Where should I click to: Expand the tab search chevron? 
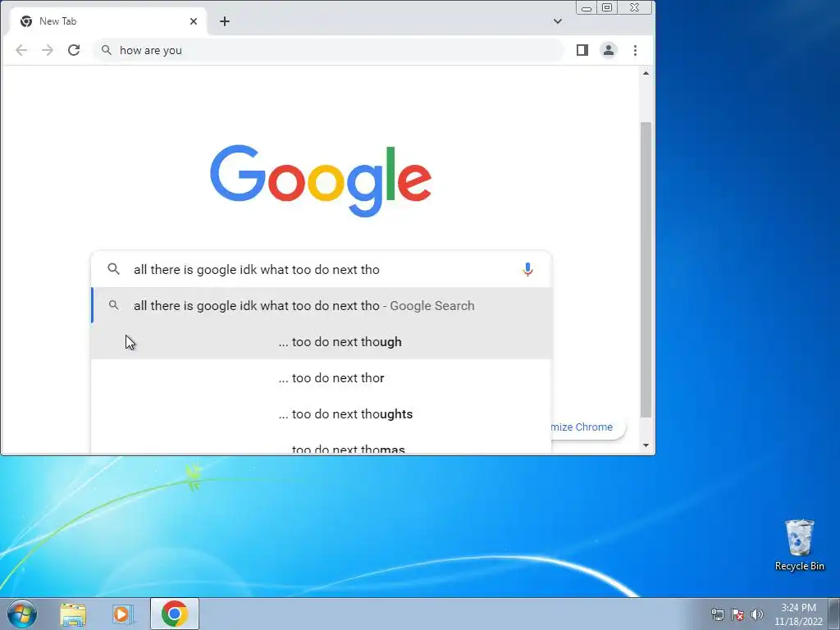pos(558,21)
